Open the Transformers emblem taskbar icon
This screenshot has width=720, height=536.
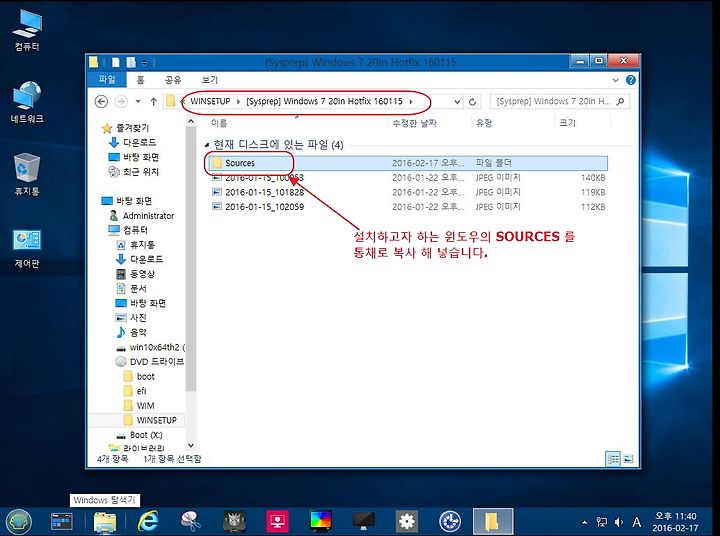(x=235, y=522)
